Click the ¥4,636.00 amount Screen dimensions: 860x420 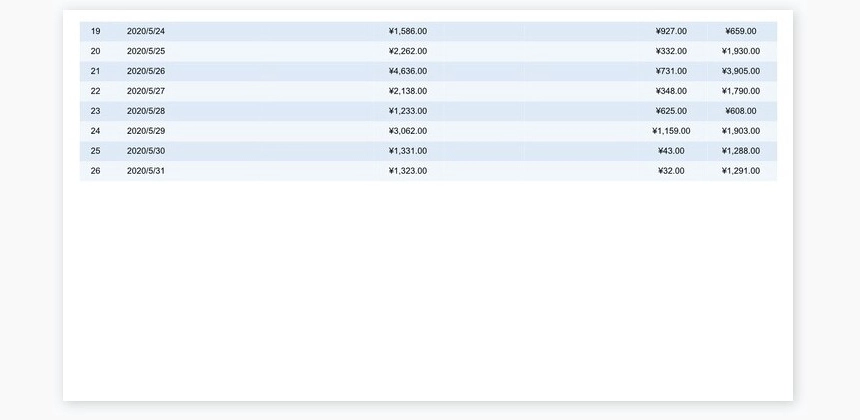pyautogui.click(x=407, y=71)
